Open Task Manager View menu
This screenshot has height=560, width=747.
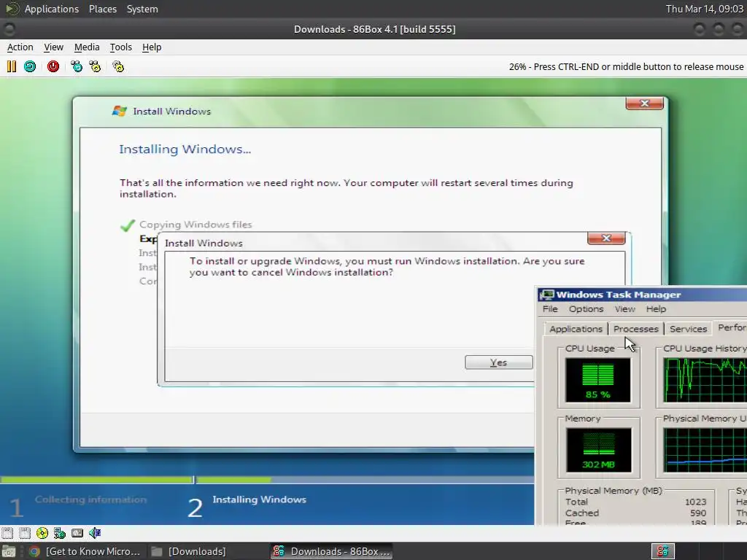click(624, 309)
